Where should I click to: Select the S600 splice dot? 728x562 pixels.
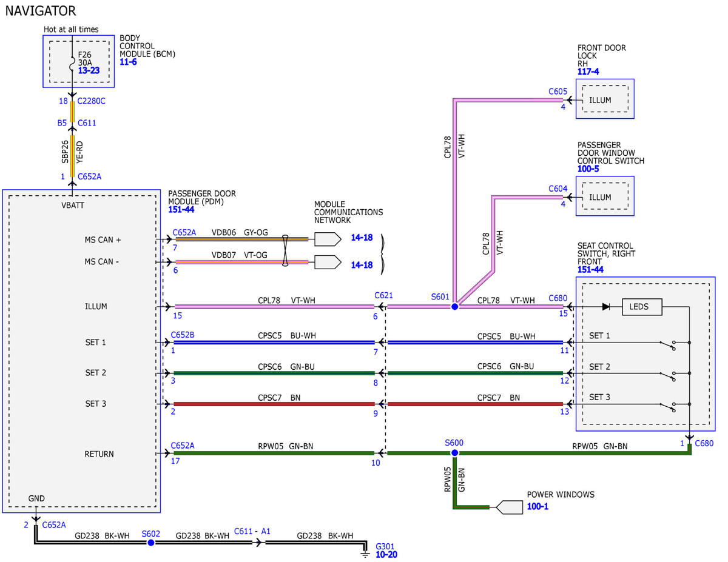[454, 453]
